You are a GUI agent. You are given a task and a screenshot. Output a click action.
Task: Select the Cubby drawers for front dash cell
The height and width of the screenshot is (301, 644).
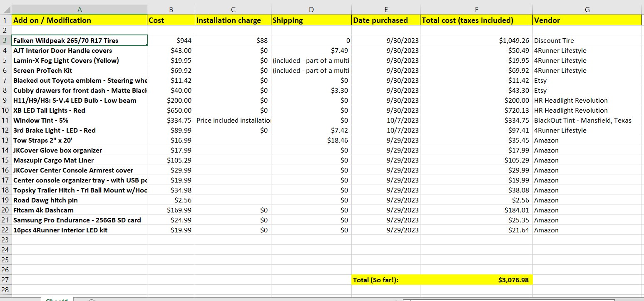point(80,90)
